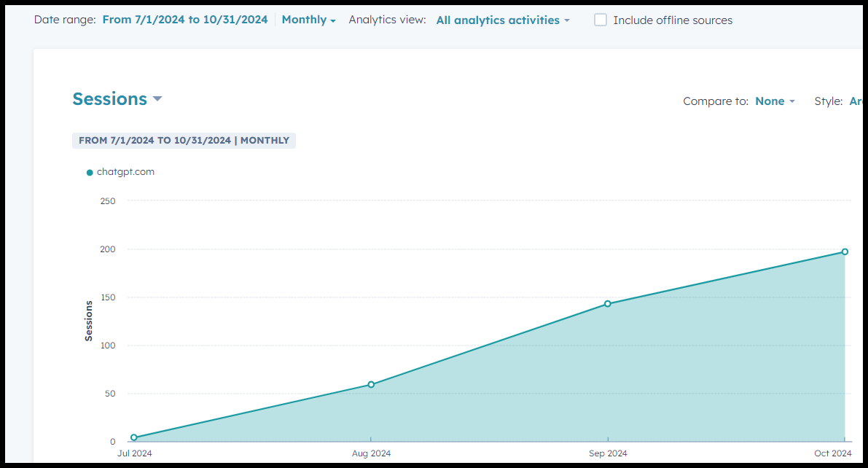Select the Oct 2024 data point marker
Image resolution: width=868 pixels, height=468 pixels.
845,251
